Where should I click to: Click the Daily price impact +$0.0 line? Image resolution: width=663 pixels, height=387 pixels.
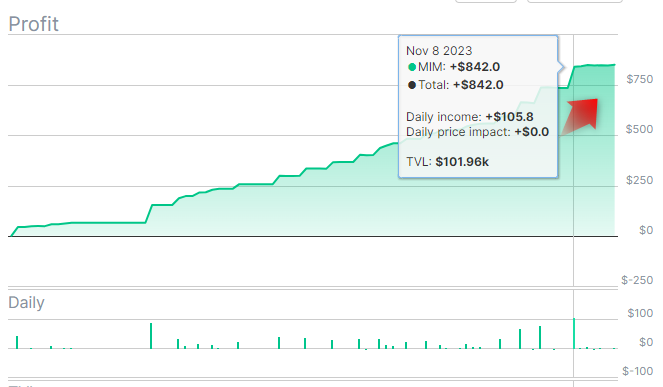(477, 132)
